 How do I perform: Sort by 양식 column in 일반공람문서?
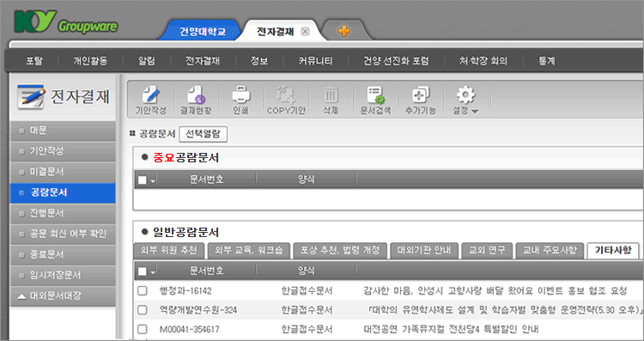coord(307,271)
